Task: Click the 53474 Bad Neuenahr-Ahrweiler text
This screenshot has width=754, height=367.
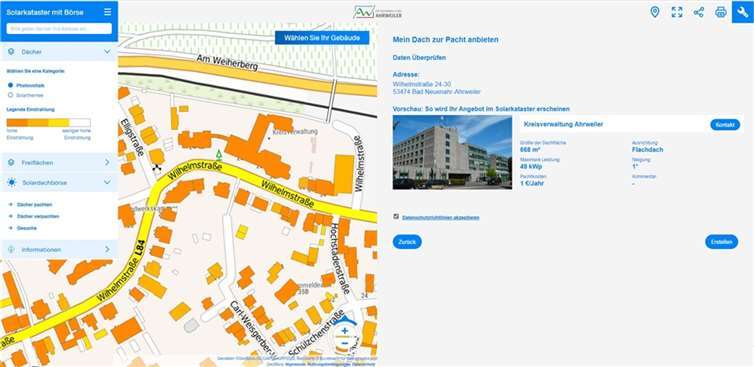Action: point(436,92)
